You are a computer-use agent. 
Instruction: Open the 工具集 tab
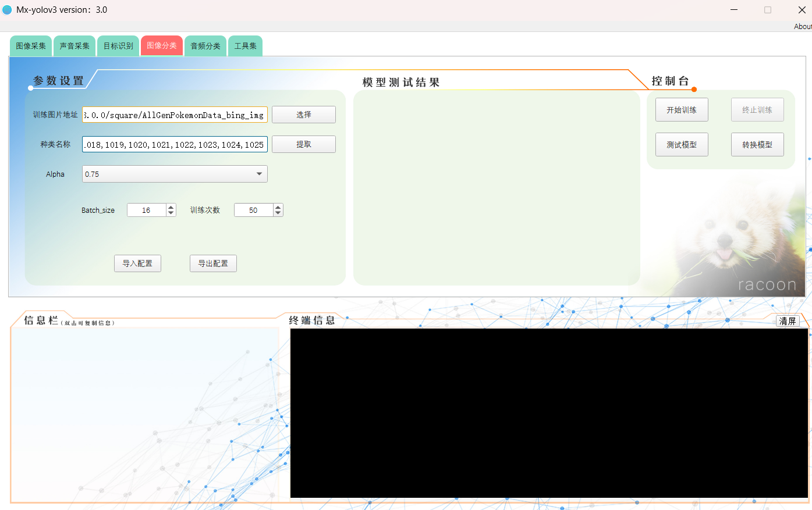click(x=245, y=46)
